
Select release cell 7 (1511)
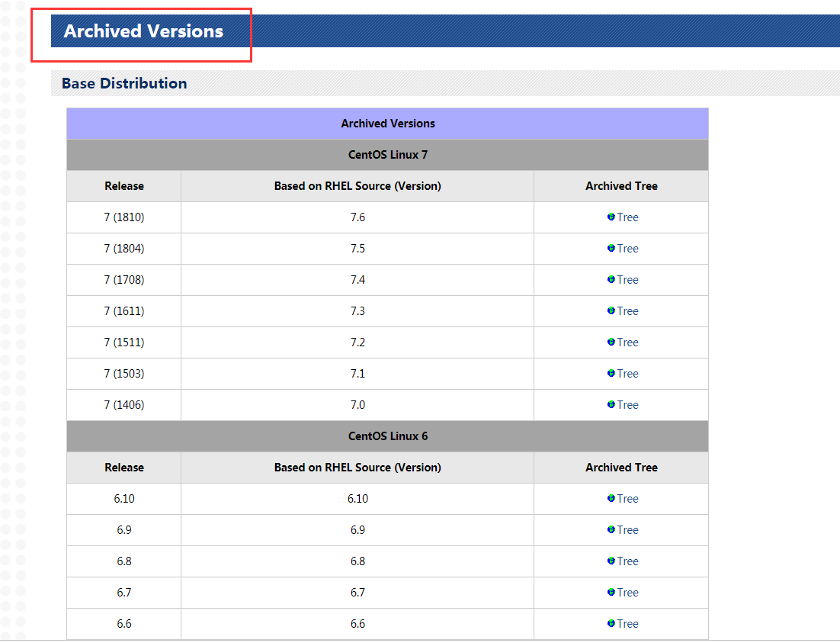coord(124,342)
